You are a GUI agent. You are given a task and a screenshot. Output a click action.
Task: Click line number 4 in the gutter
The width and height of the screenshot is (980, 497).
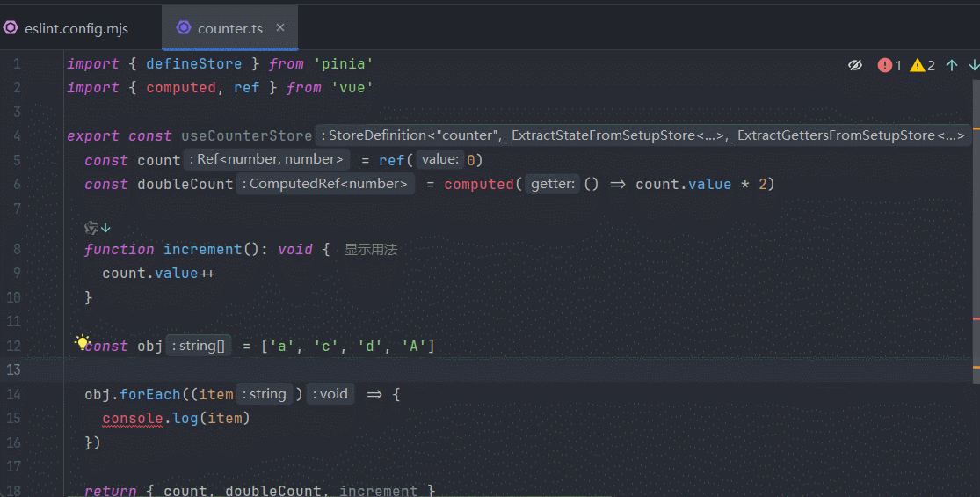coord(17,135)
